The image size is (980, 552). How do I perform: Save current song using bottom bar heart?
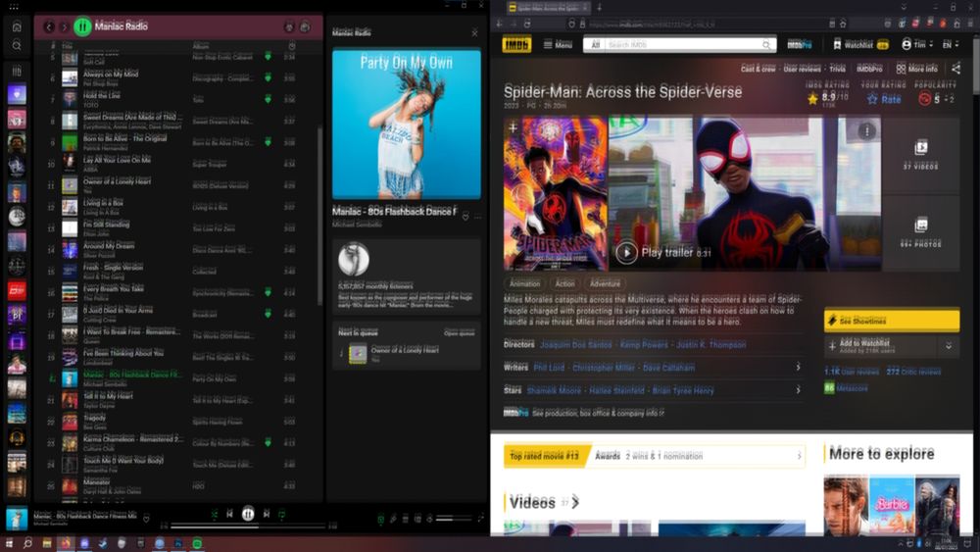[146, 519]
